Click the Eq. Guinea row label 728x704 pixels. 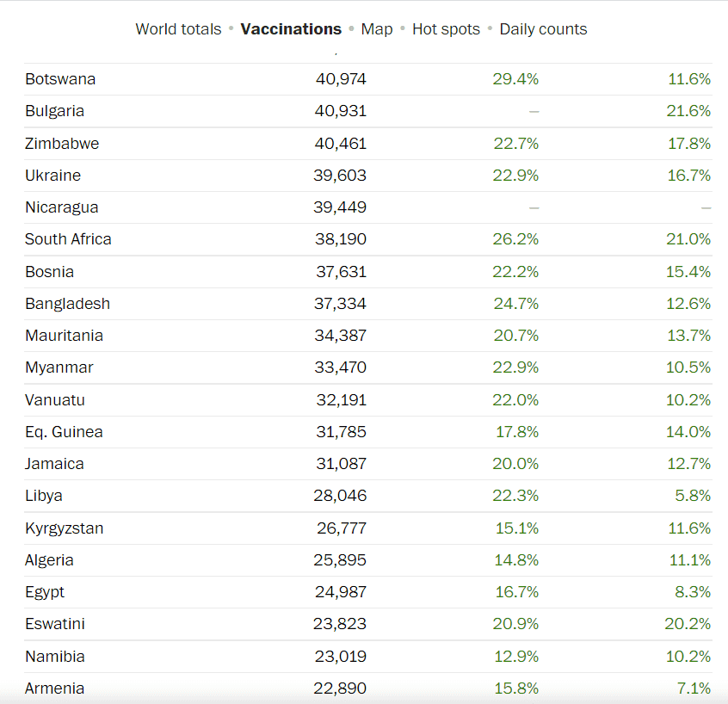pyautogui.click(x=64, y=432)
